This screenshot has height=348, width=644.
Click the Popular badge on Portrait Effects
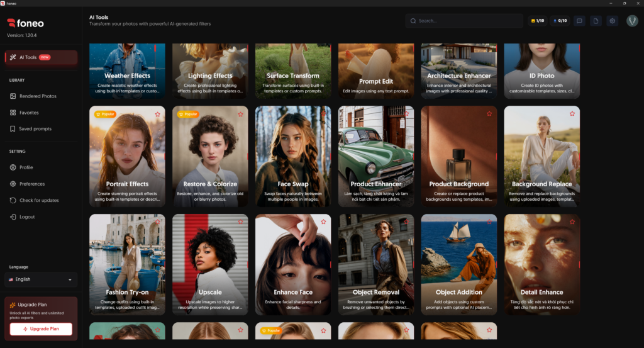pyautogui.click(x=105, y=115)
